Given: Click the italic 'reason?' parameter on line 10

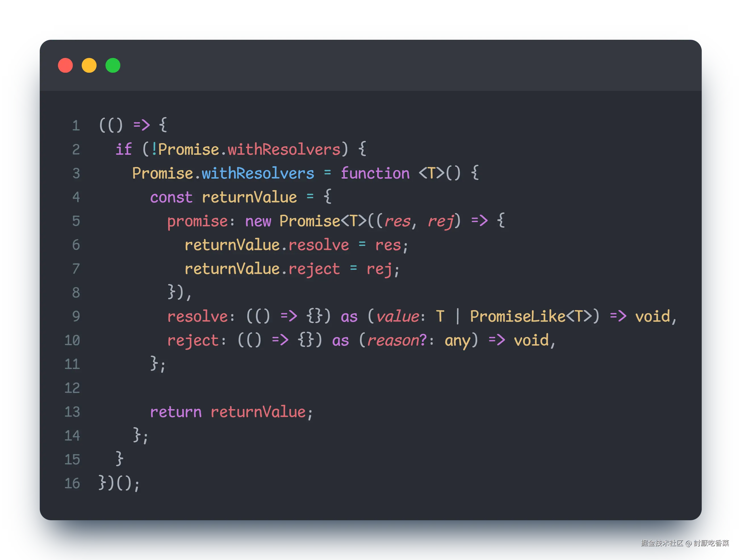Looking at the screenshot, I should [x=396, y=340].
